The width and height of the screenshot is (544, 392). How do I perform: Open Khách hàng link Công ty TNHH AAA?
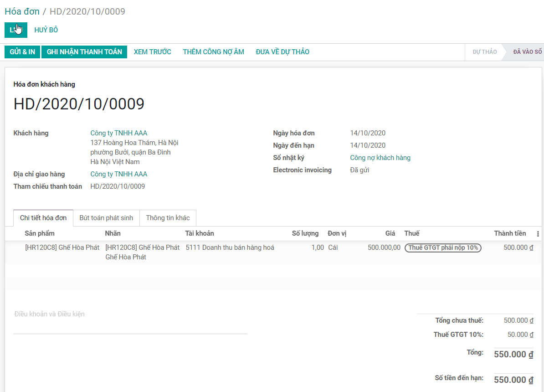click(x=118, y=133)
